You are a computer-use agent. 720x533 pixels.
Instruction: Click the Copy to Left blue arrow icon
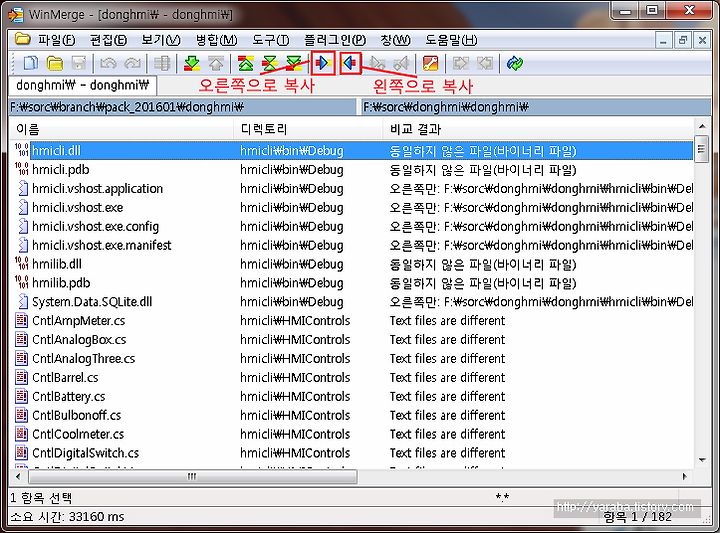(350, 63)
